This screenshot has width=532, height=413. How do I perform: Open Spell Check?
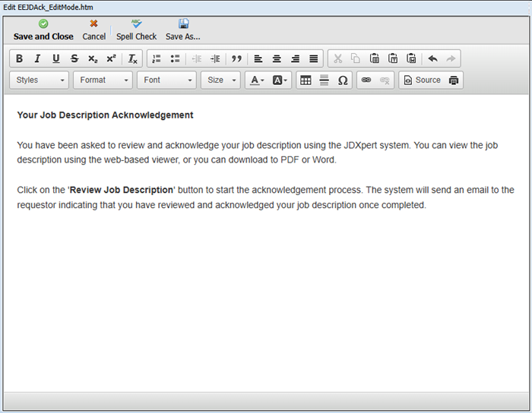pos(137,30)
